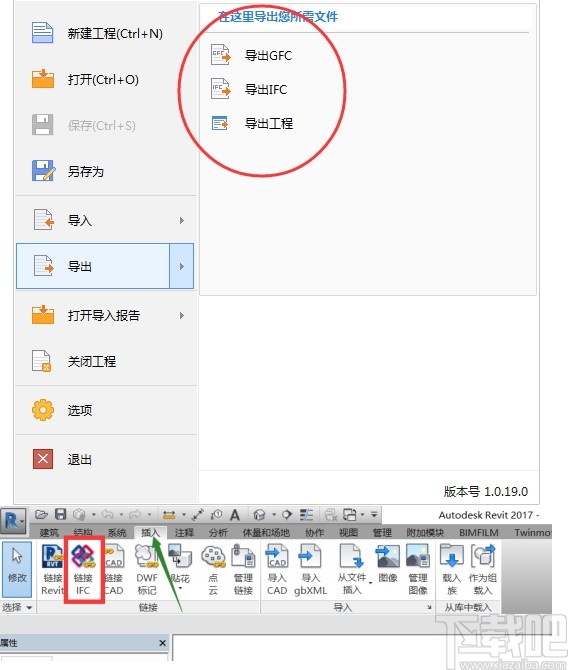Expand the Undo history dropdown arrow

(x=121, y=515)
